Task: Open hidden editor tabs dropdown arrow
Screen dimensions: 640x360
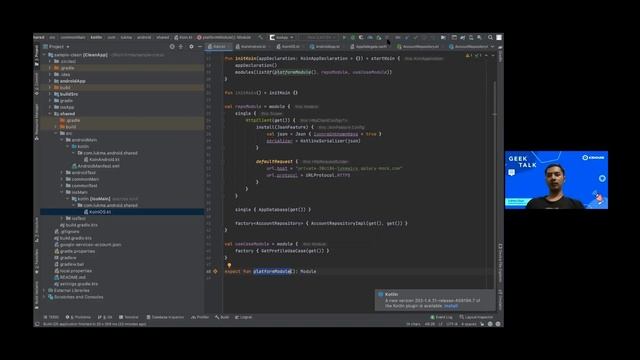Action: tap(492, 47)
